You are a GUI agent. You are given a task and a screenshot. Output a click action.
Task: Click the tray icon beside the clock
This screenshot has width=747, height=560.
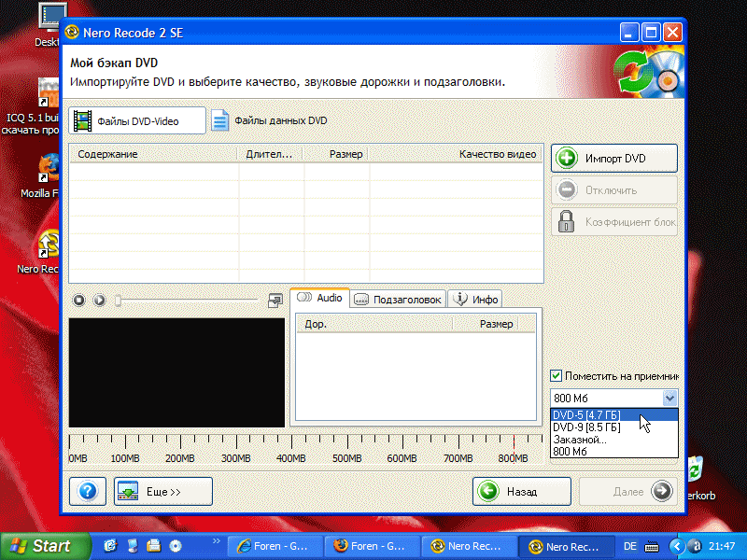tap(695, 546)
